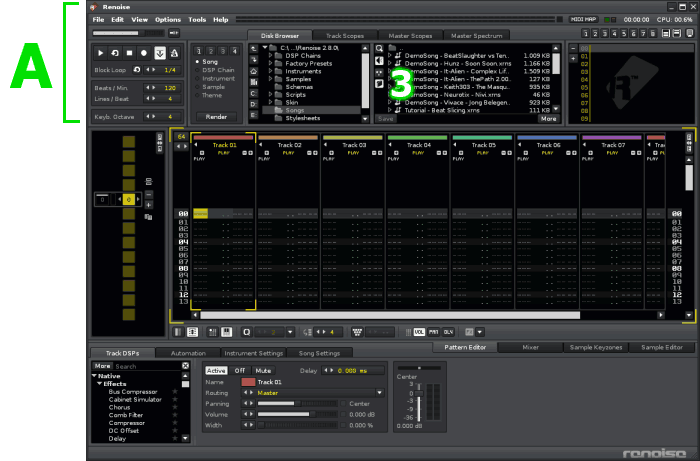
Task: Toggle the Block Loop circular arrow button
Action: point(137,70)
